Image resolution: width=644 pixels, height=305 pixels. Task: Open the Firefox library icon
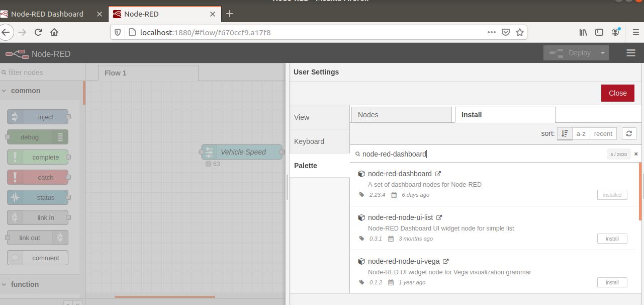pos(583,32)
